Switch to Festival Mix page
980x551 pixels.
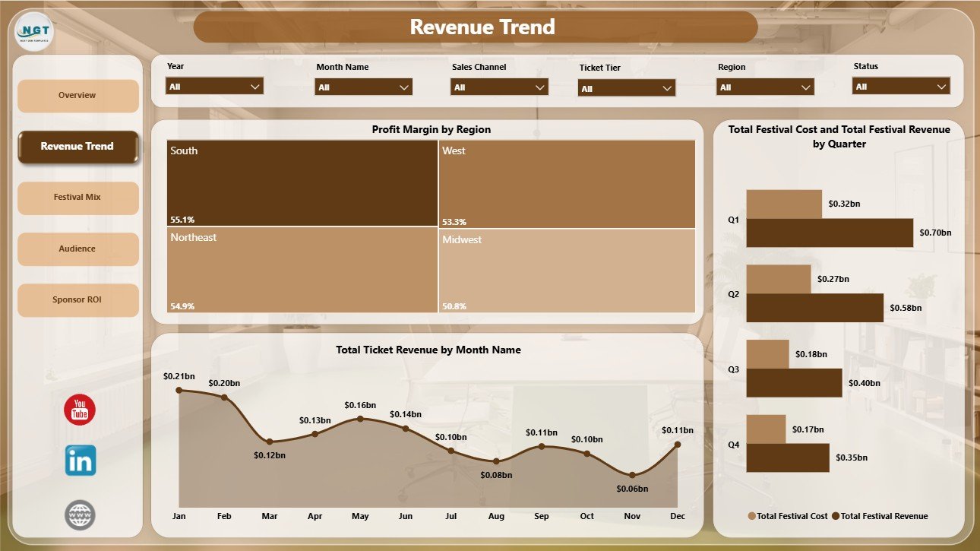[77, 198]
